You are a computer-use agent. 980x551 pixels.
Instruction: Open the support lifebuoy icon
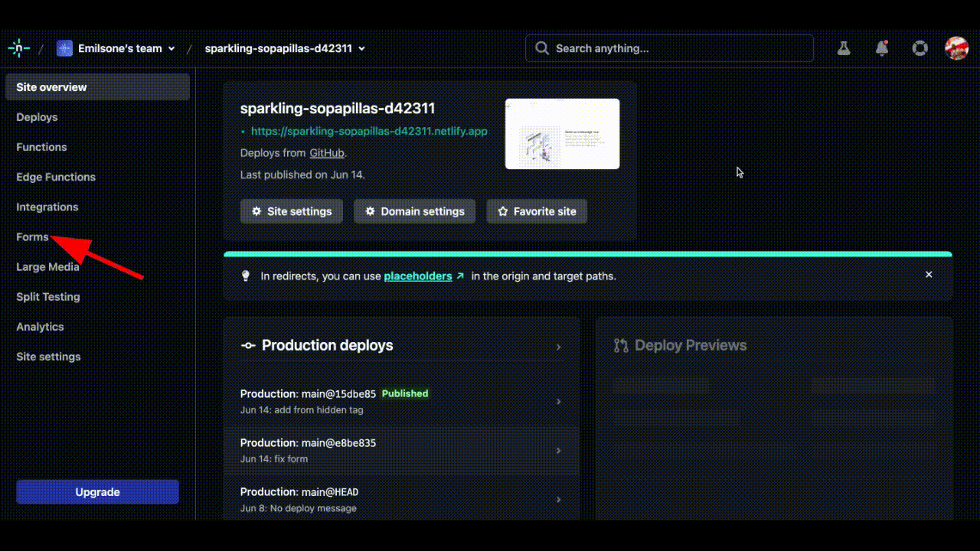tap(920, 48)
